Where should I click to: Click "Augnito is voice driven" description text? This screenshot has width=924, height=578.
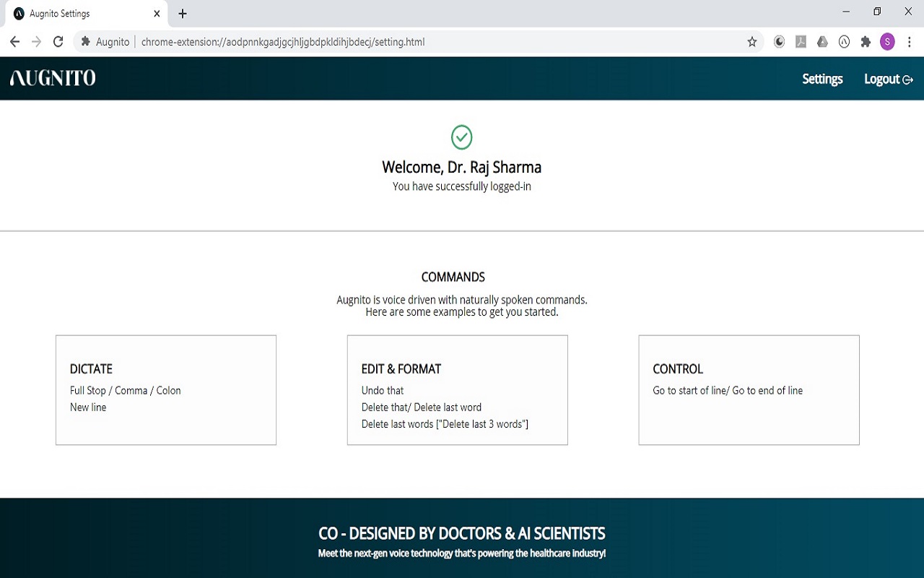coord(462,300)
